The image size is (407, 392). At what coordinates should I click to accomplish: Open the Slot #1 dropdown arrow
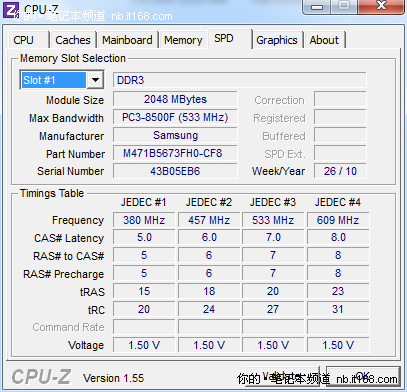95,80
